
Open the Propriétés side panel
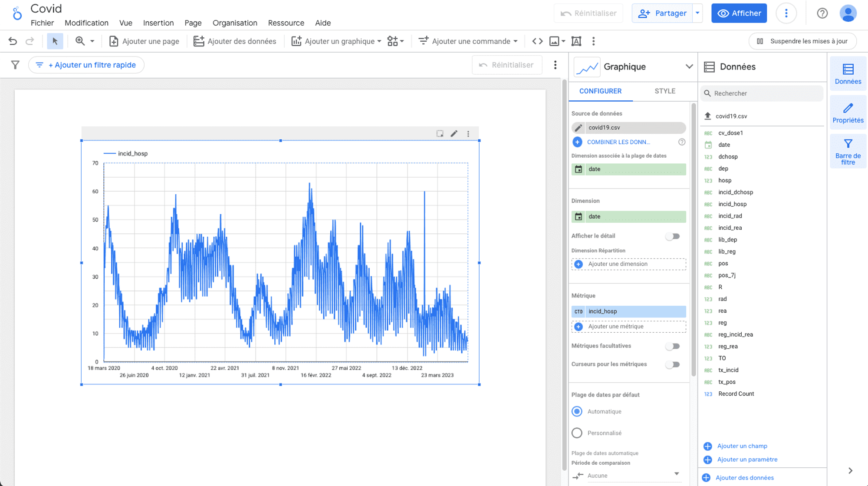point(848,112)
